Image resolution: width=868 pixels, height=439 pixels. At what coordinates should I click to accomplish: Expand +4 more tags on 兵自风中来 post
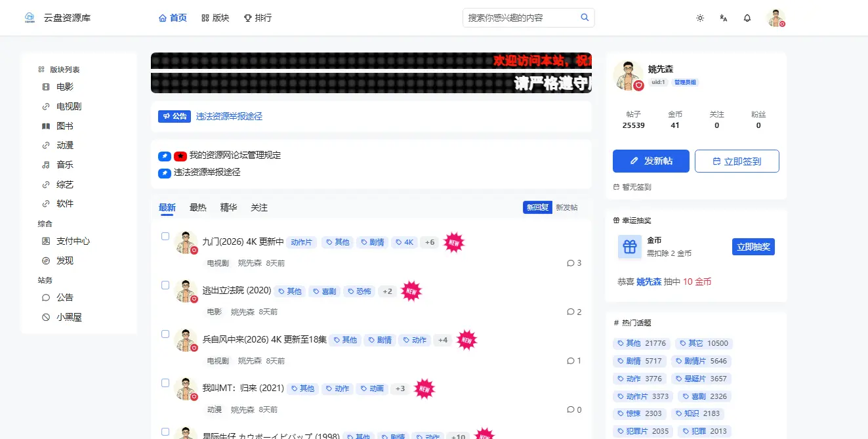pyautogui.click(x=442, y=340)
